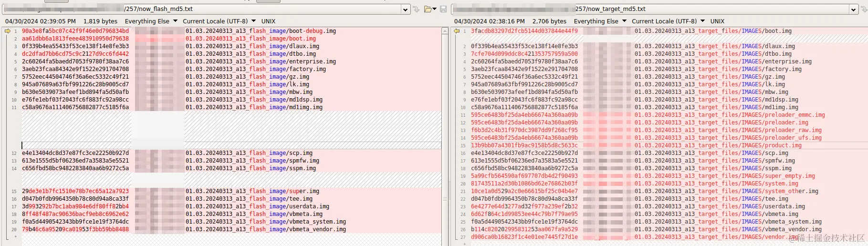Screen dimensions: 868x246
Task: Click the right line 'IMAGES/system_other.img'
Action: [780, 191]
